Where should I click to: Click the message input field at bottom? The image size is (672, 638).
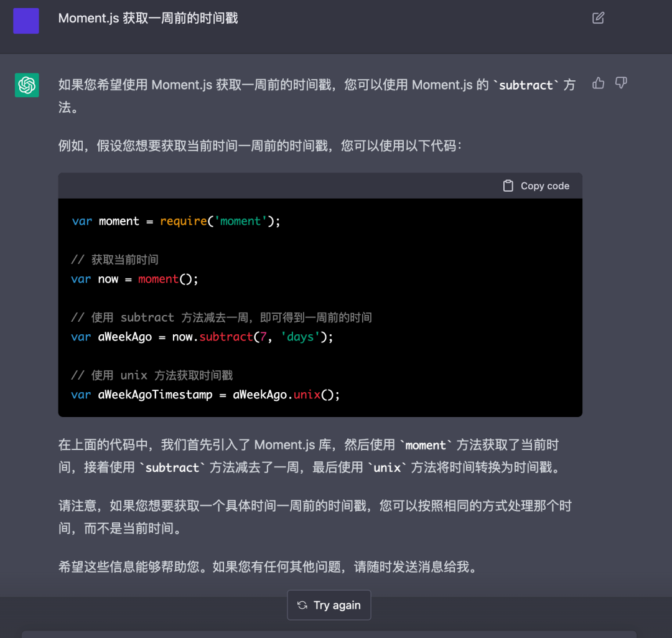pos(329,634)
